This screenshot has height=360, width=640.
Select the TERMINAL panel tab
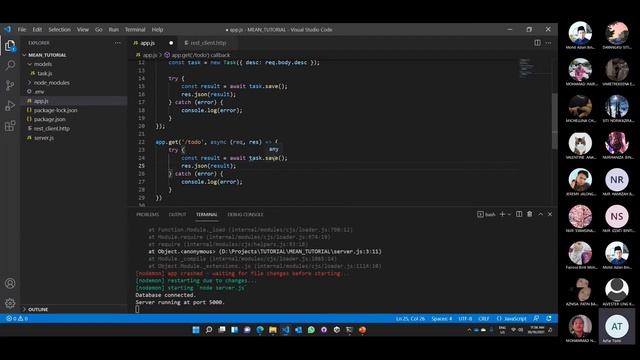click(207, 215)
